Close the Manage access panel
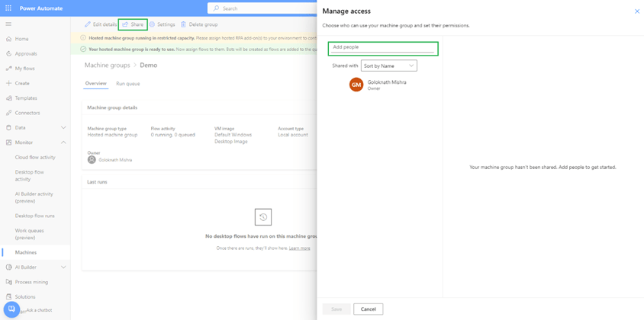This screenshot has width=644, height=320. [637, 11]
